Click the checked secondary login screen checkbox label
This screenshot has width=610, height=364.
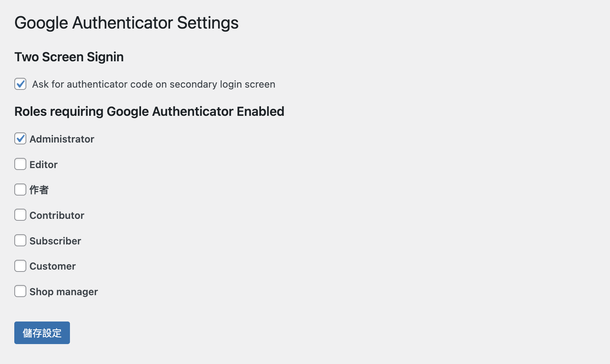click(152, 84)
